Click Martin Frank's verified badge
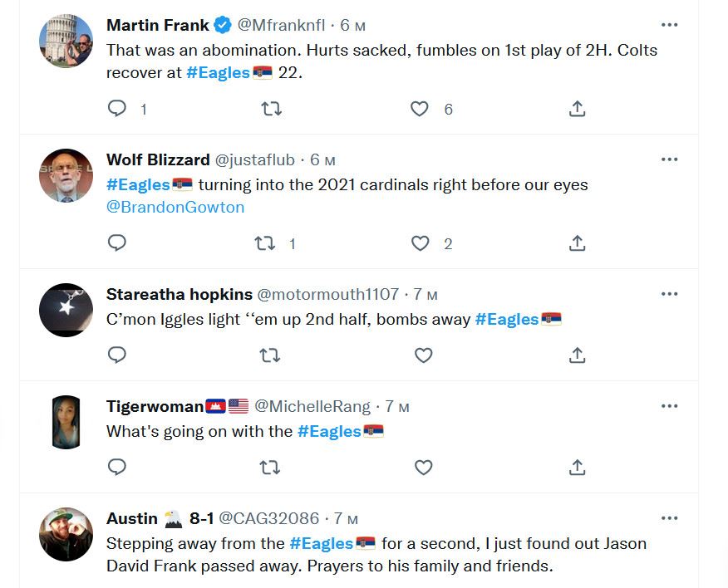Screen dimensions: 728x588 (x=221, y=25)
